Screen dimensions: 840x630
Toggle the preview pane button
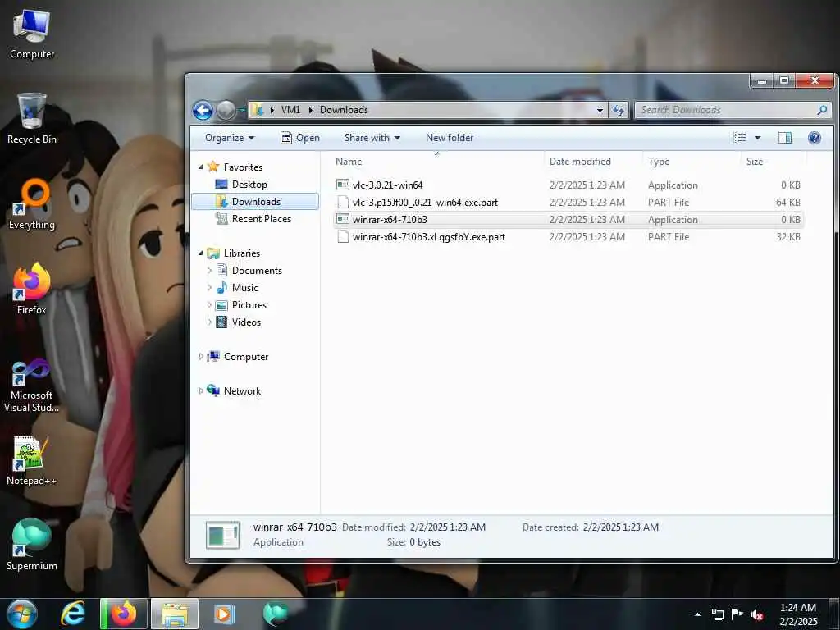pos(785,138)
